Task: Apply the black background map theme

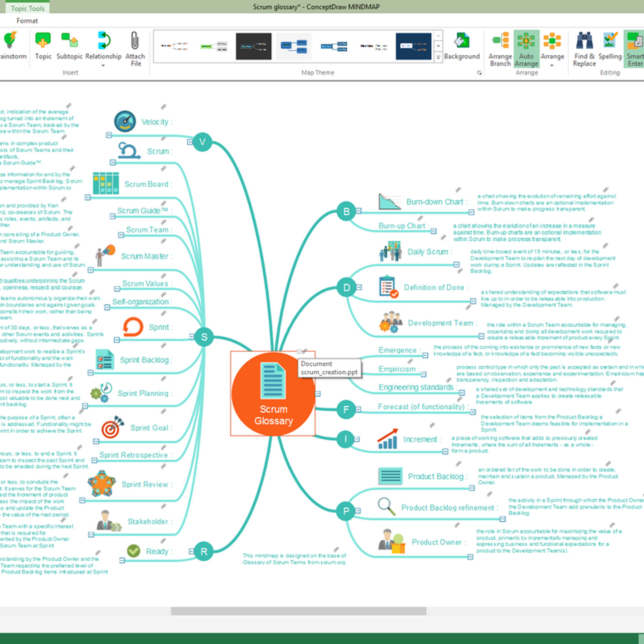Action: (254, 46)
